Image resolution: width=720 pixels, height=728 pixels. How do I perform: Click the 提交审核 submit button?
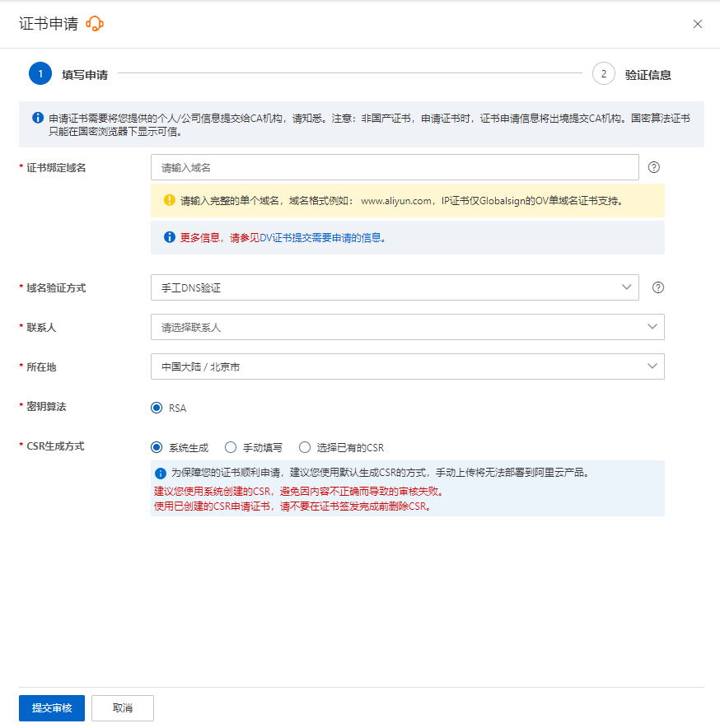pyautogui.click(x=52, y=708)
